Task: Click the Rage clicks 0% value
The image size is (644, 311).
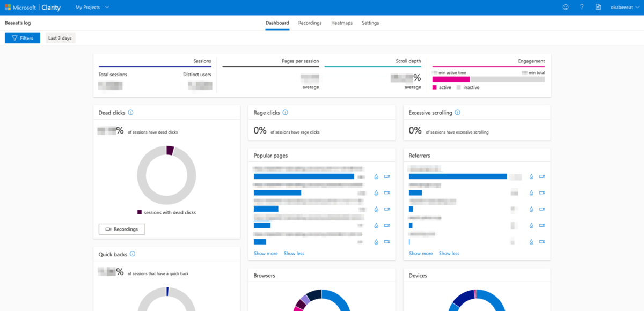Action: coord(260,130)
